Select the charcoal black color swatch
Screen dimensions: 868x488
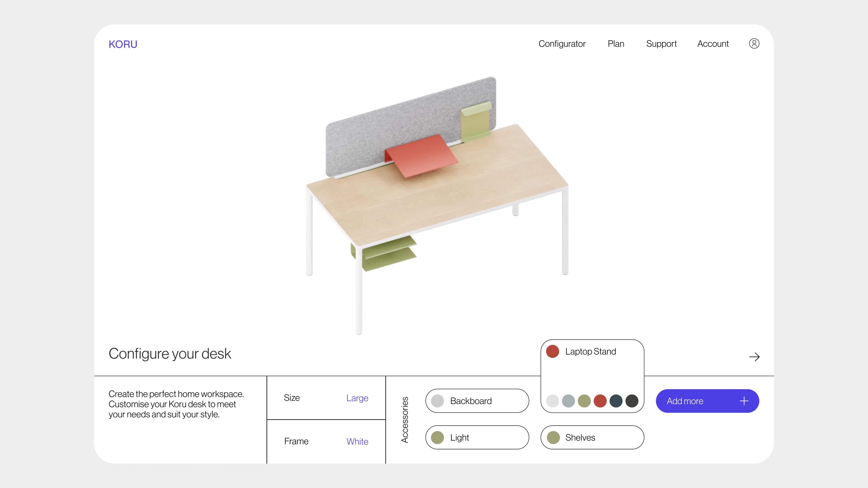(632, 401)
